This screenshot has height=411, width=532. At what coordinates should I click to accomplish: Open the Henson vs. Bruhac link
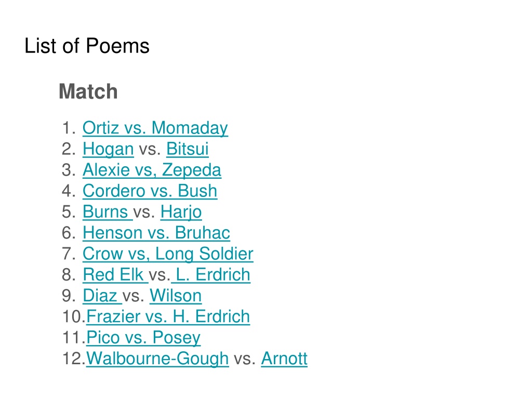click(156, 233)
